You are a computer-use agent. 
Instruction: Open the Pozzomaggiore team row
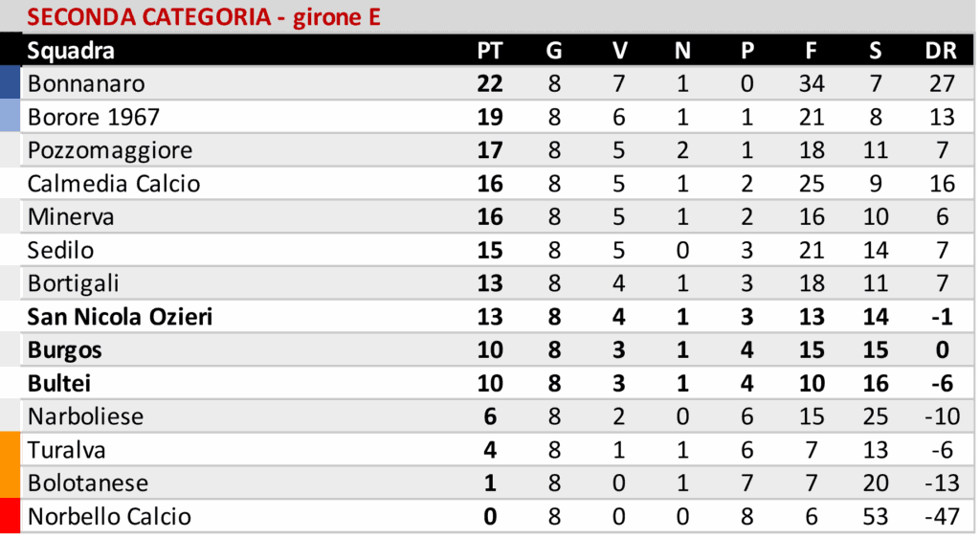pos(110,150)
